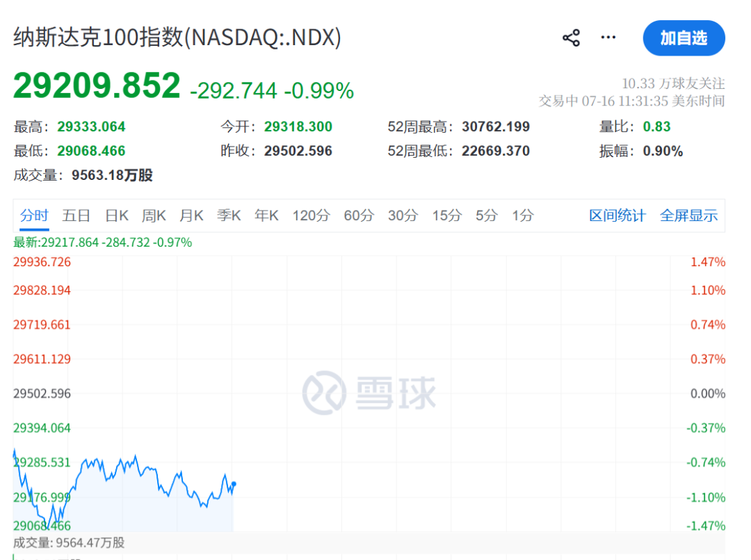Show the 周K weekly chart

pos(154,215)
